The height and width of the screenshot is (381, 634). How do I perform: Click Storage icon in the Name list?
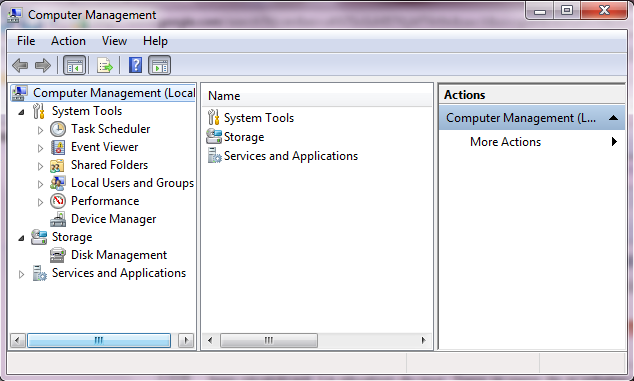213,137
